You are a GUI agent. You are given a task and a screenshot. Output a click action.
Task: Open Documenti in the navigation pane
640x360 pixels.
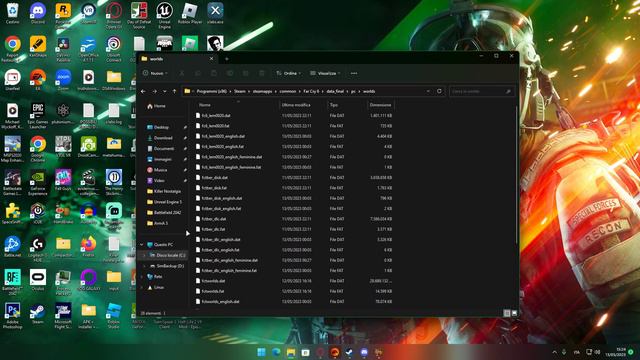(x=163, y=149)
